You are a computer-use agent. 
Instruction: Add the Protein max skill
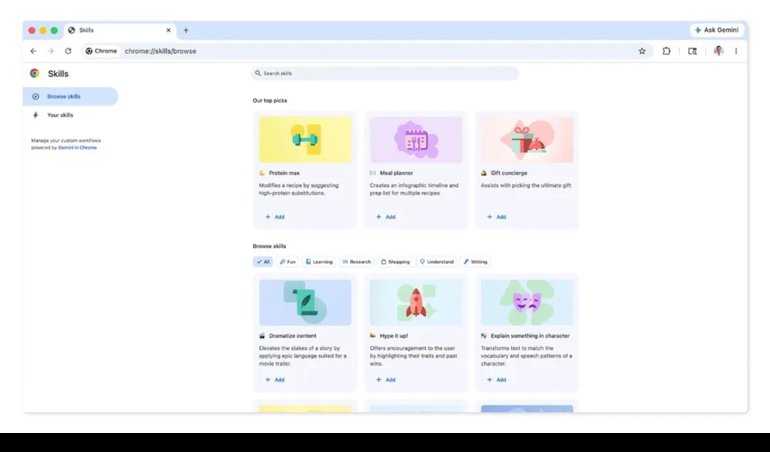[275, 216]
